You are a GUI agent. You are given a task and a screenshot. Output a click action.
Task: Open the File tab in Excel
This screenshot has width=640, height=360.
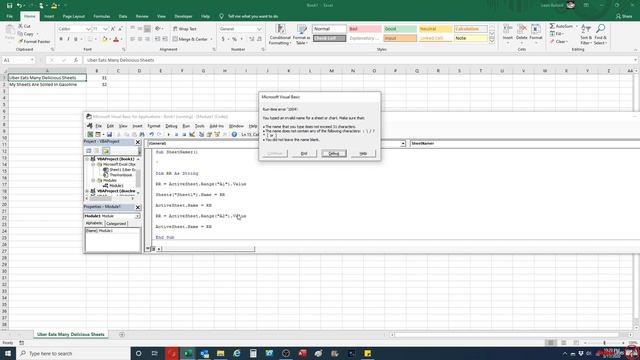[9, 16]
